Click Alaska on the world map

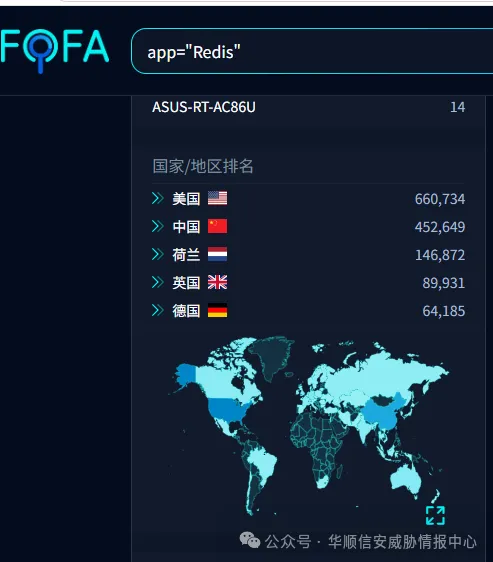click(x=186, y=373)
